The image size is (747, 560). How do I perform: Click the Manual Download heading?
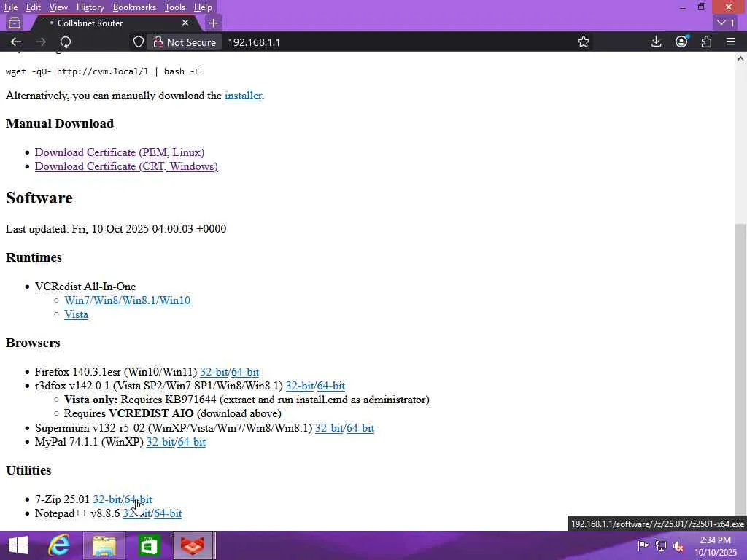[x=60, y=122]
